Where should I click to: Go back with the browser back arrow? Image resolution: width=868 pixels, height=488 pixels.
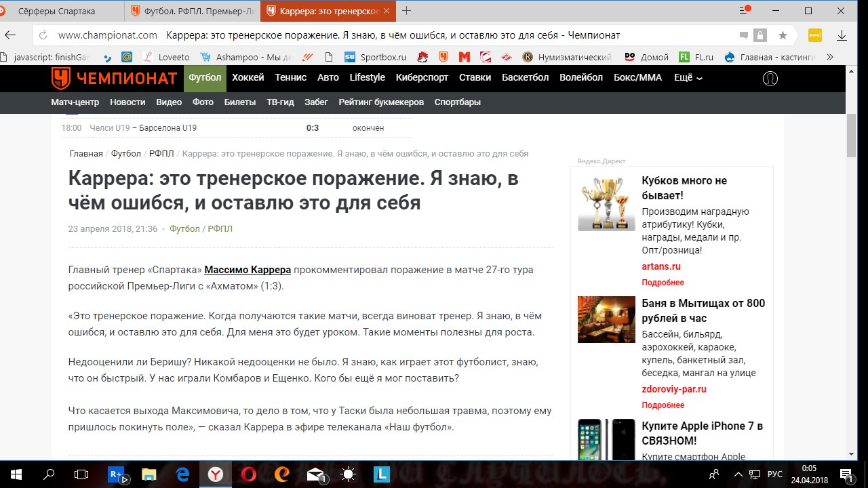point(11,35)
